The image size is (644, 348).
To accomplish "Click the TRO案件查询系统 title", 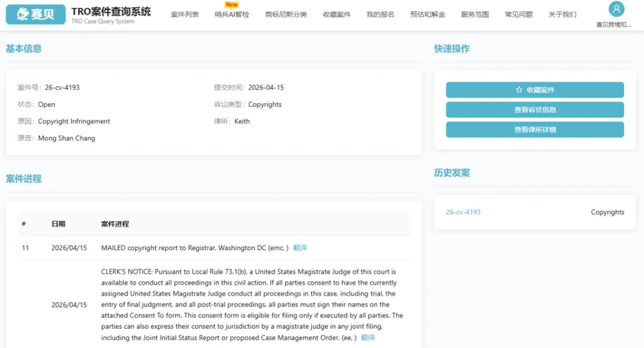I will tap(111, 11).
